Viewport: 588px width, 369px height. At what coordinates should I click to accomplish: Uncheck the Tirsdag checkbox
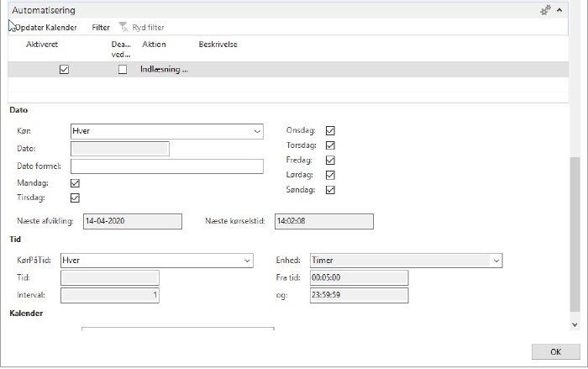(x=75, y=198)
